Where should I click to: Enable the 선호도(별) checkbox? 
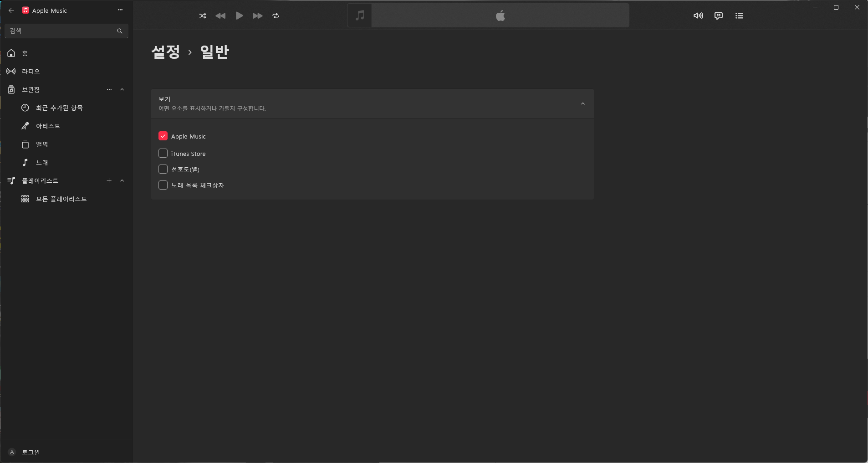pyautogui.click(x=163, y=170)
